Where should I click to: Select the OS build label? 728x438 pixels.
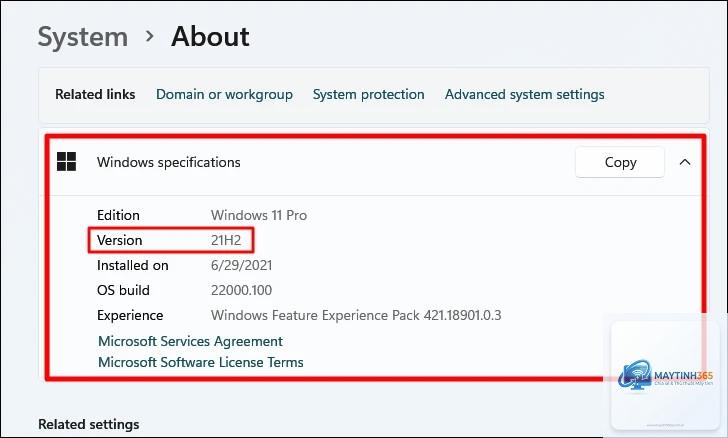(124, 290)
